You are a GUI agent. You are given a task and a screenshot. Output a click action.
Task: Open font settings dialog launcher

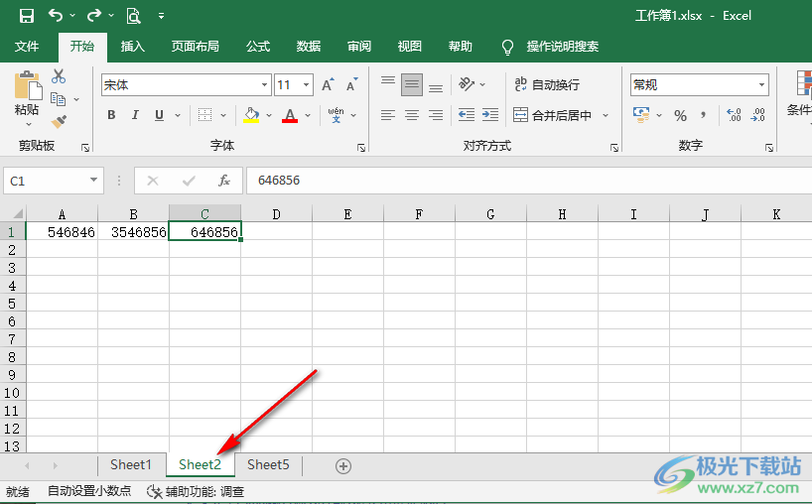click(361, 148)
